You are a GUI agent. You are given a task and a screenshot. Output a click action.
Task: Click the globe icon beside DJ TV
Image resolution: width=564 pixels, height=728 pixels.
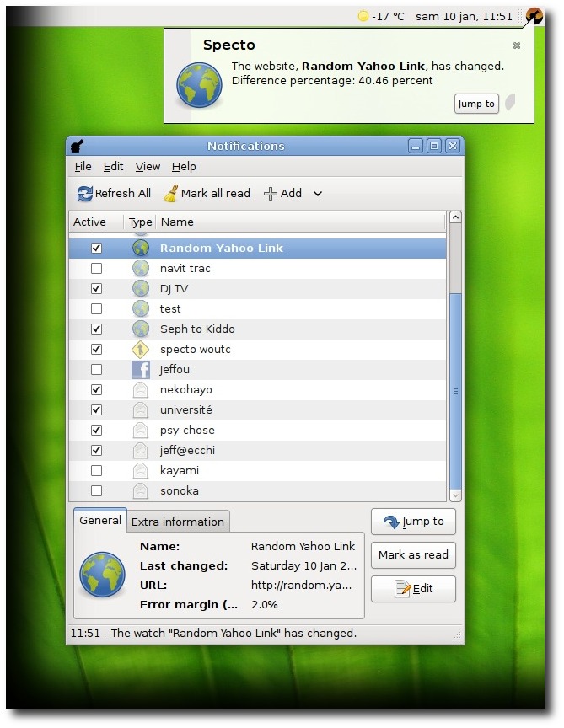[141, 289]
